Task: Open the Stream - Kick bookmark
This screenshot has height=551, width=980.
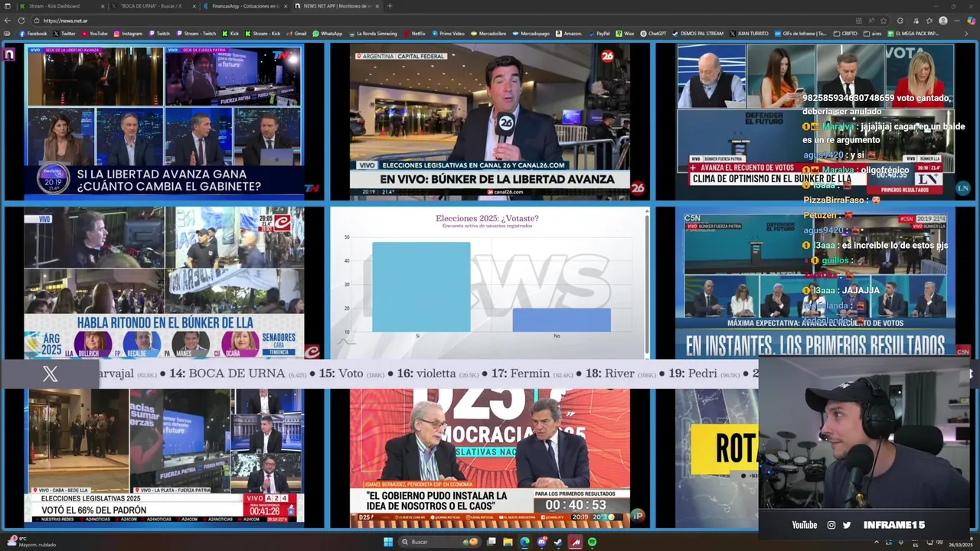Action: 263,34
